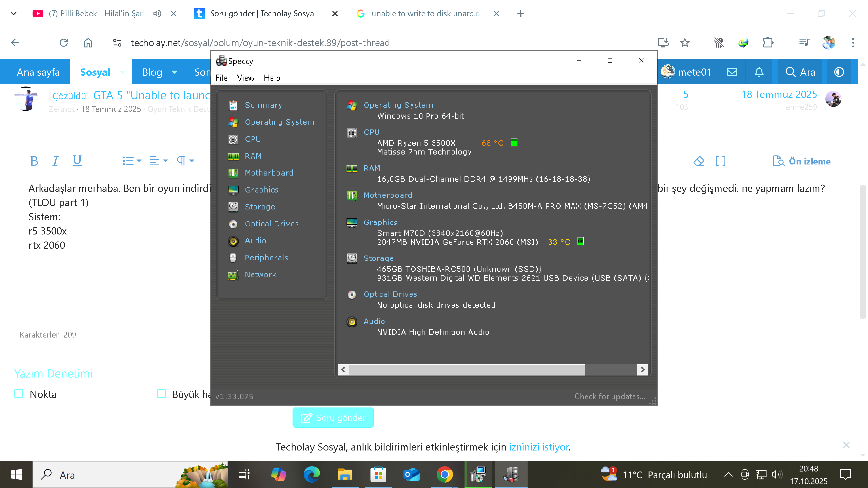Check the Büyük ha... checkbox

point(161,394)
